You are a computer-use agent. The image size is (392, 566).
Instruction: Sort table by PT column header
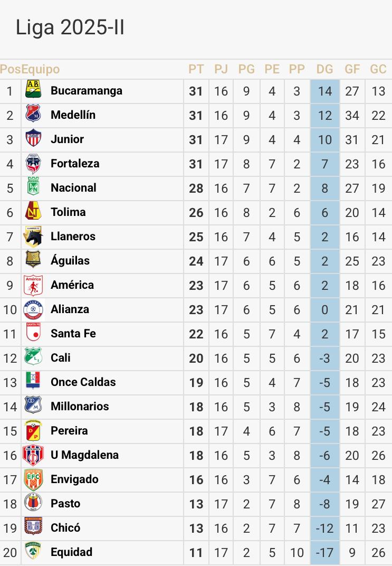tap(196, 69)
